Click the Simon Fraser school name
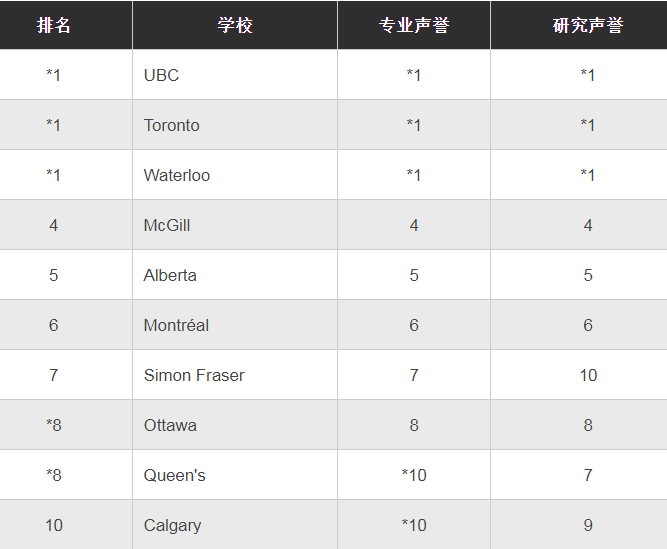Image resolution: width=667 pixels, height=549 pixels. click(x=194, y=375)
